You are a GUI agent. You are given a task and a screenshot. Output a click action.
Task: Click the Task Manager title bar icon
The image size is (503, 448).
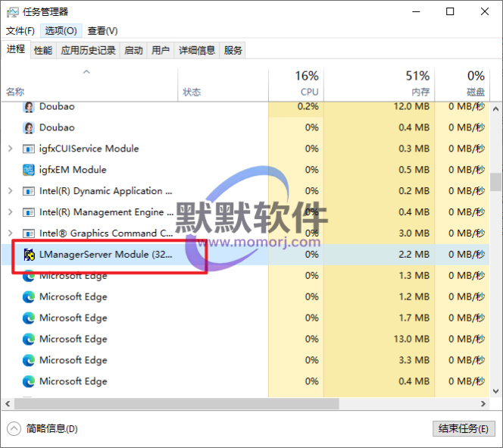tap(13, 12)
